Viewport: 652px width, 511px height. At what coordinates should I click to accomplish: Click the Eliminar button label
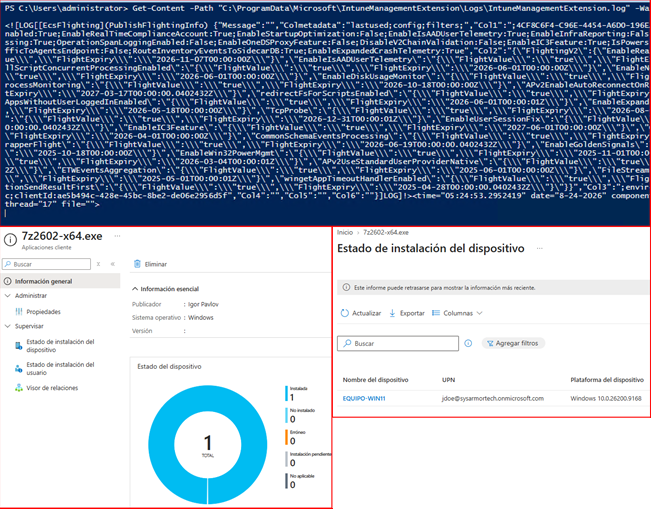[156, 264]
